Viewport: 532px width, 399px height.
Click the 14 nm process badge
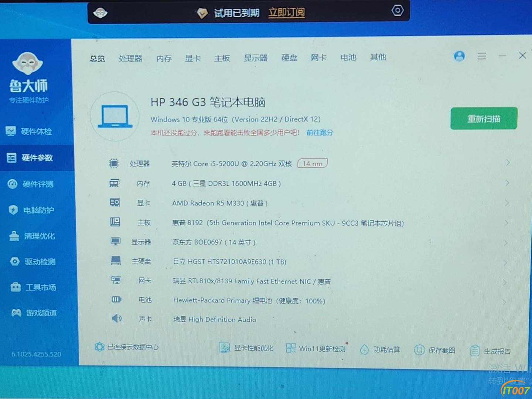point(313,163)
